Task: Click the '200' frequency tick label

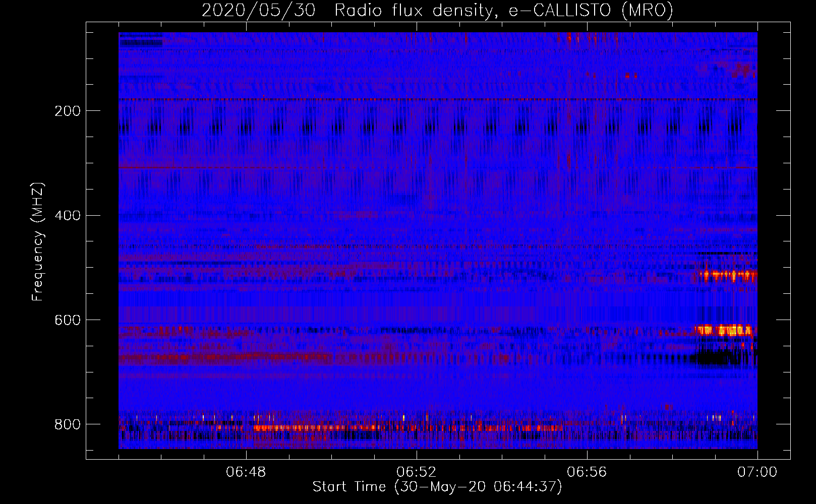Action: (x=68, y=111)
